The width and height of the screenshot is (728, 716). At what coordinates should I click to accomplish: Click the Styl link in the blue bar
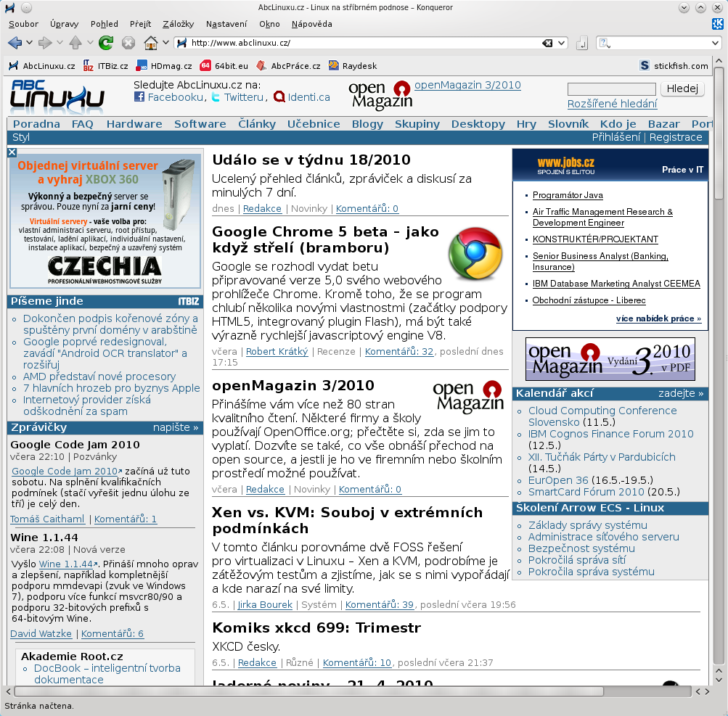(21, 137)
